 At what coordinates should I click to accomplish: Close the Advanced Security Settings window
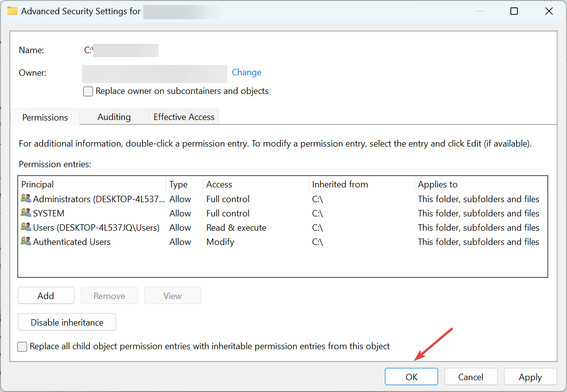click(x=549, y=11)
